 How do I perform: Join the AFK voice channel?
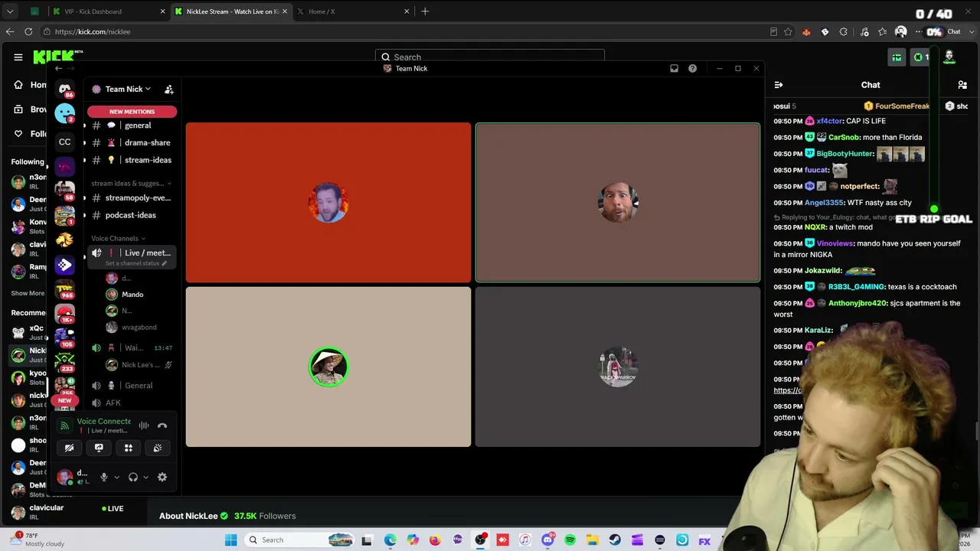132,403
